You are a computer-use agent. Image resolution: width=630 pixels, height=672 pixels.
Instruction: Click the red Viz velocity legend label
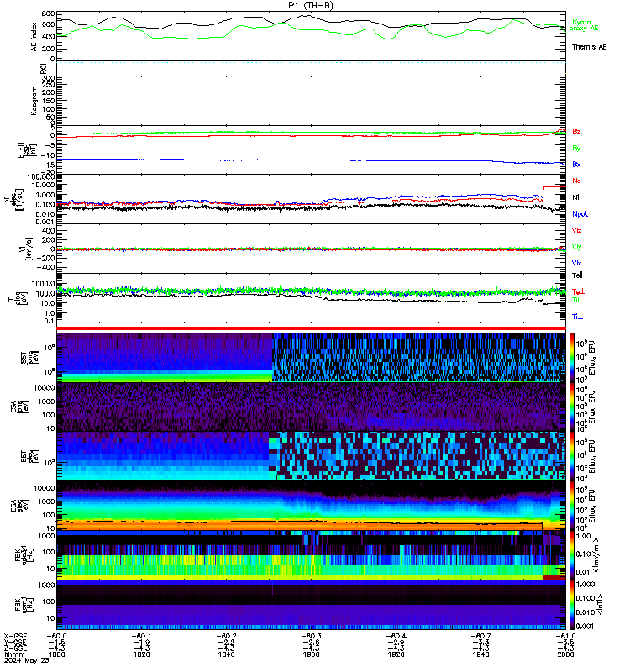pyautogui.click(x=576, y=230)
